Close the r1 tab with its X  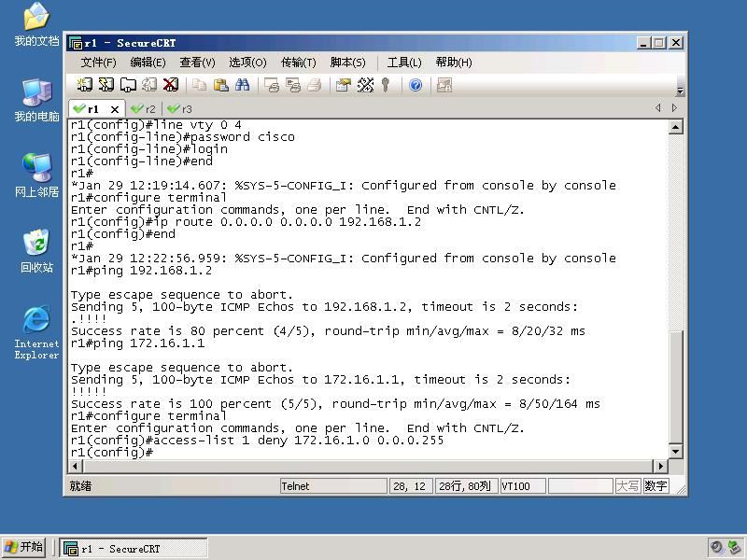pyautogui.click(x=115, y=109)
